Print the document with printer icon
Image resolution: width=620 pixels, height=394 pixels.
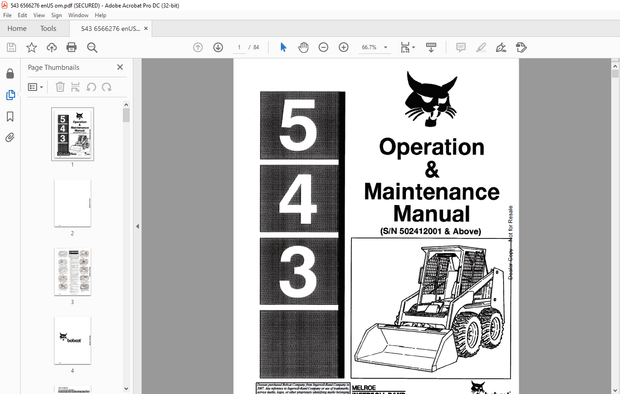72,47
